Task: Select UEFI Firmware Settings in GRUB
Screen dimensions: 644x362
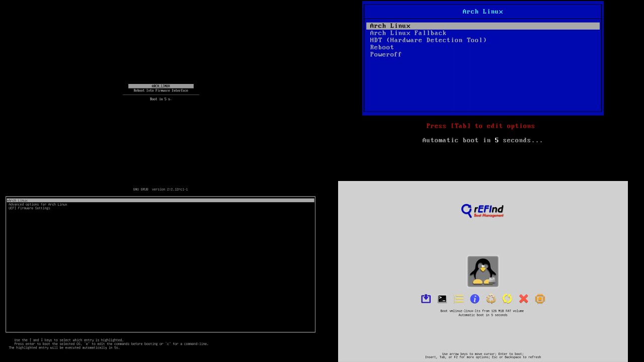Action: (x=29, y=208)
